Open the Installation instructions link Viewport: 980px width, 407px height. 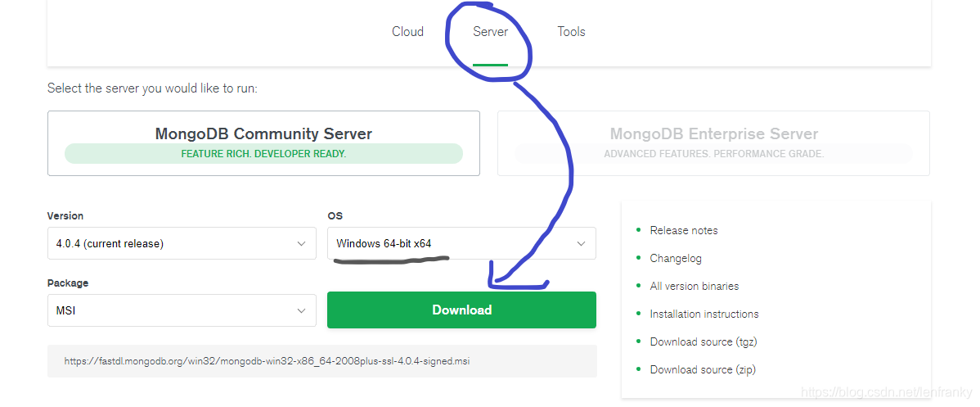(704, 314)
